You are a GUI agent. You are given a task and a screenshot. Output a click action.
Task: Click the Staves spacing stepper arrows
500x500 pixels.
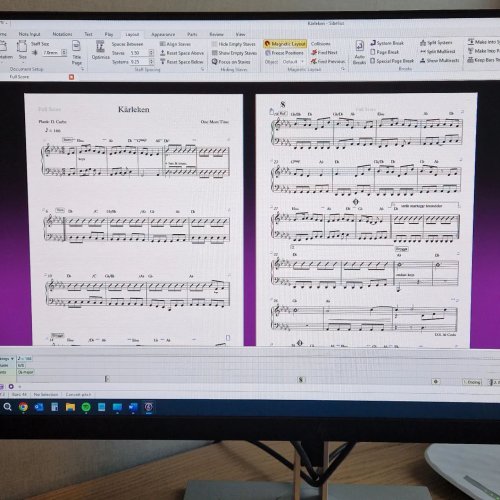[151, 53]
